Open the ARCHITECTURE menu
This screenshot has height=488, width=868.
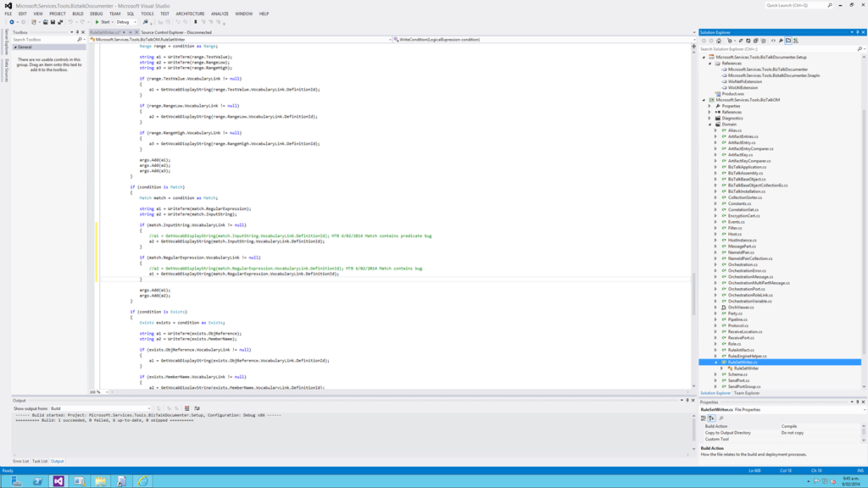(x=190, y=14)
